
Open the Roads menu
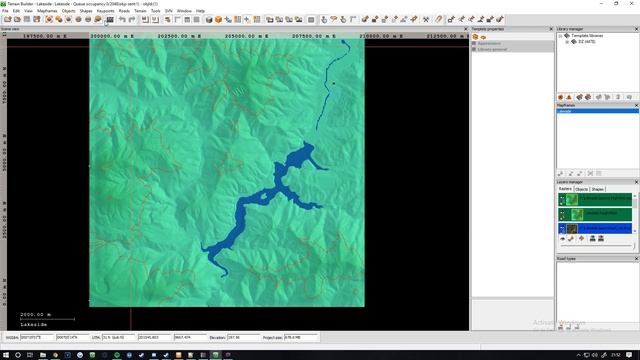click(124, 11)
